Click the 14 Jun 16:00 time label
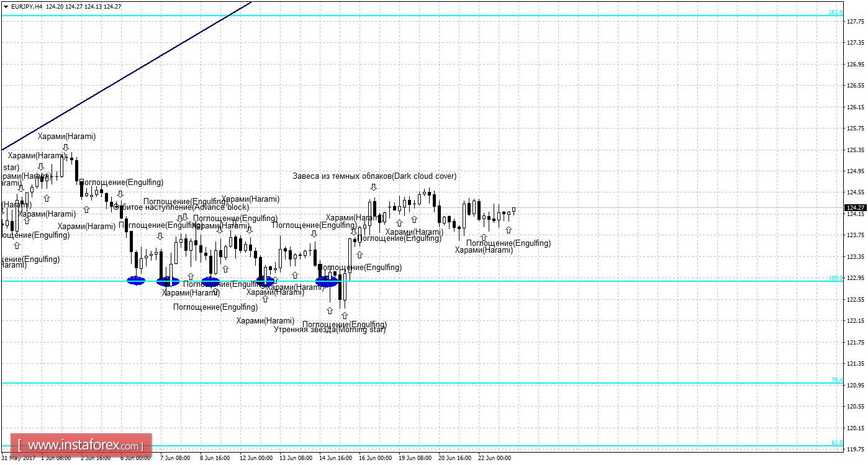Image resolution: width=868 pixels, height=465 pixels. [x=335, y=458]
